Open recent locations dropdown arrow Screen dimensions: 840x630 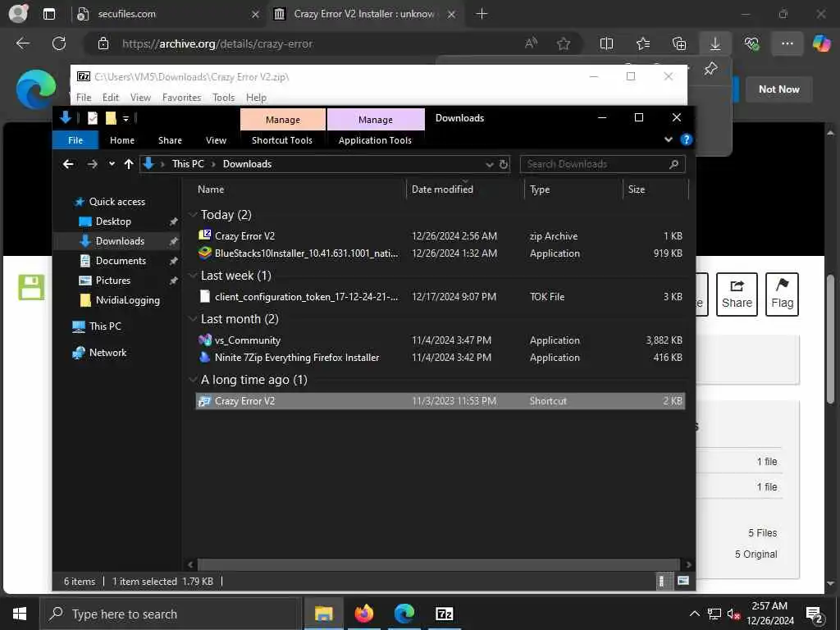(x=112, y=164)
